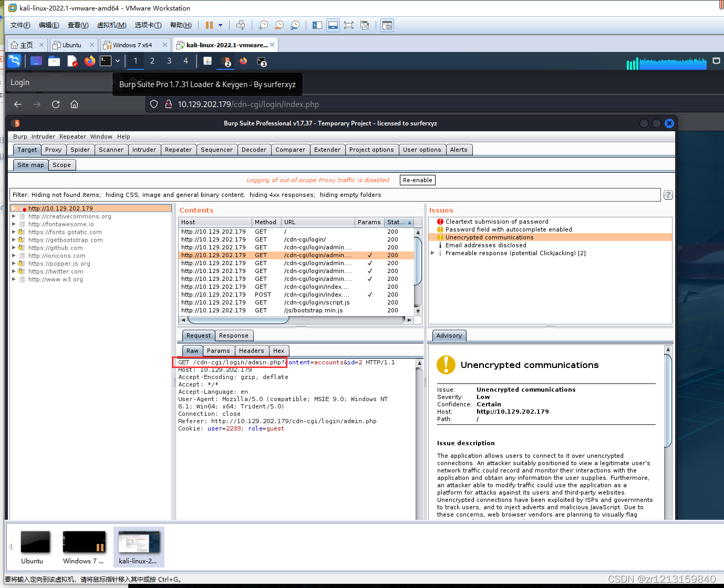Image resolution: width=724 pixels, height=588 pixels.
Task: Take a VM snapshot icon
Action: click(x=263, y=25)
